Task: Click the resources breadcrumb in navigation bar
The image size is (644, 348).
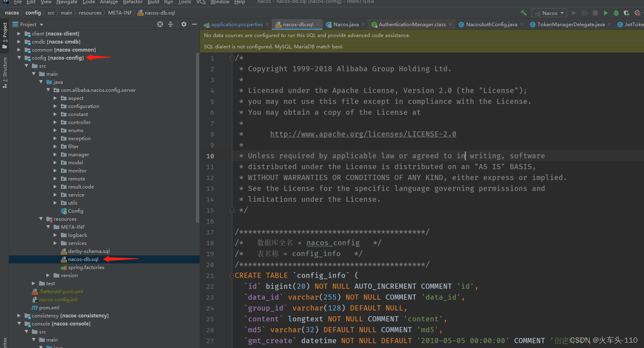Action: [90, 13]
